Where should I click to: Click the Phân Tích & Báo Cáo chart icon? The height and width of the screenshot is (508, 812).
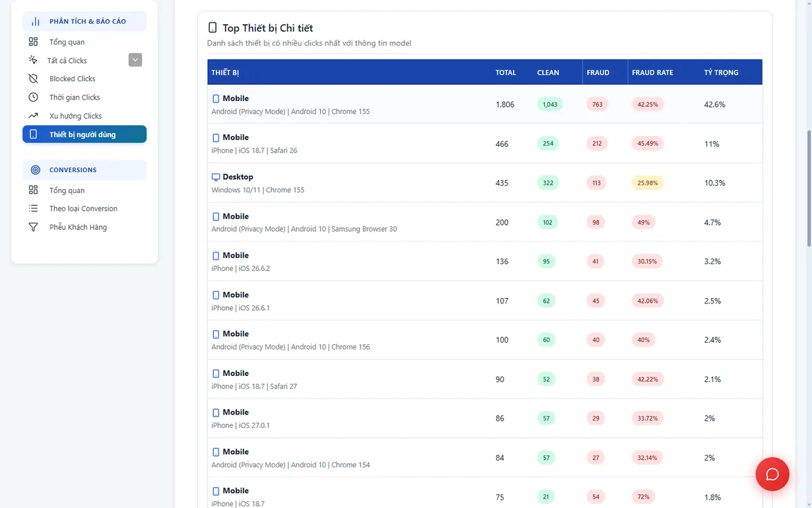35,21
